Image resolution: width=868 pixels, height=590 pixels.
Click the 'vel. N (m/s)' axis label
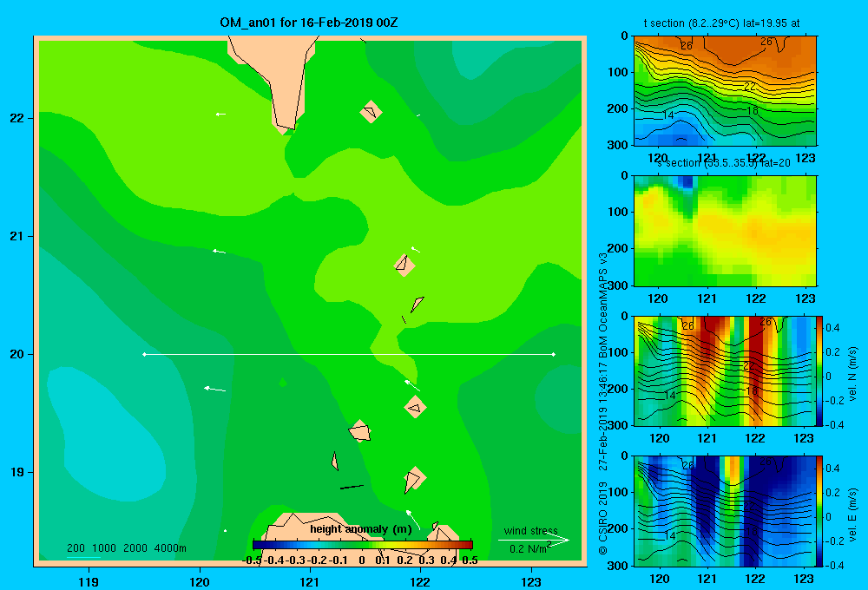point(852,374)
